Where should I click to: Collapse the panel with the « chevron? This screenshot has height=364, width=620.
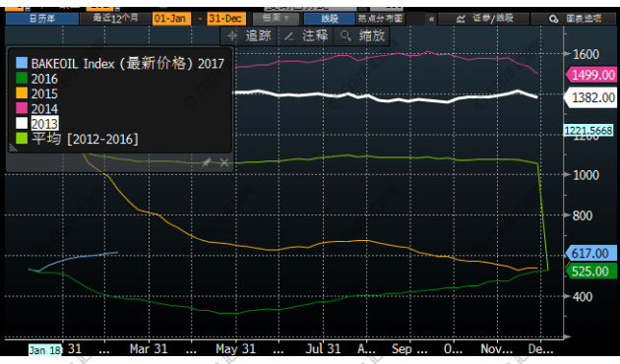point(431,19)
